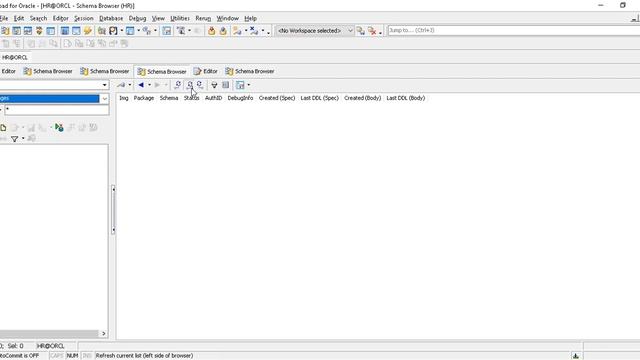Sort by the Schema column header

(169, 98)
